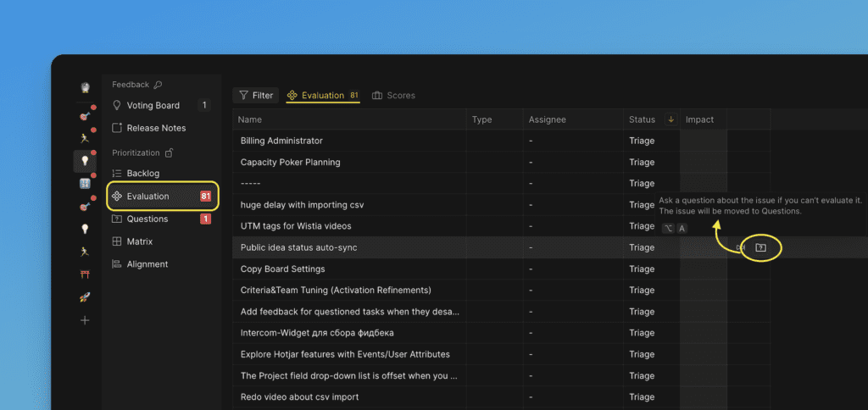The image size is (868, 410).
Task: Open Voting Board in the sidebar
Action: coord(153,106)
